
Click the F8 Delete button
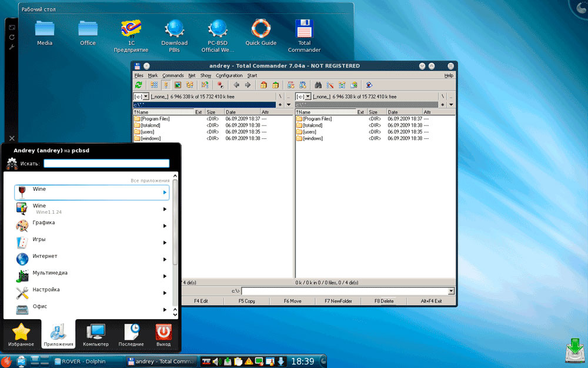384,301
